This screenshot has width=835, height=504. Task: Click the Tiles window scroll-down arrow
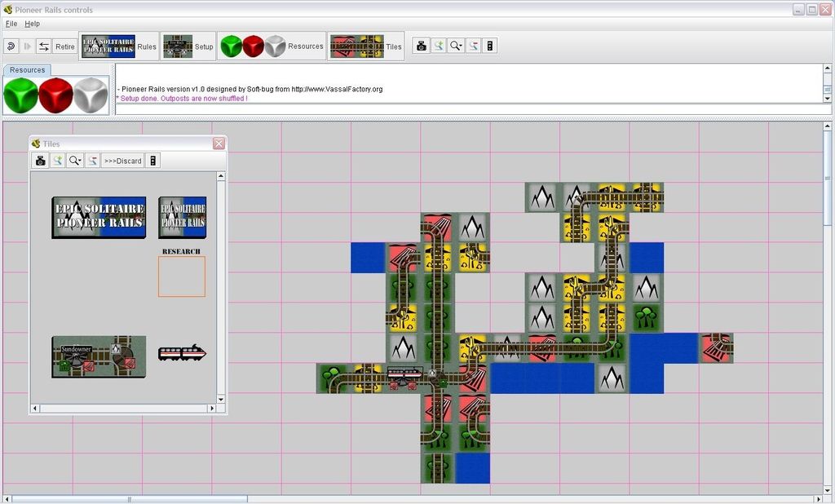(221, 399)
